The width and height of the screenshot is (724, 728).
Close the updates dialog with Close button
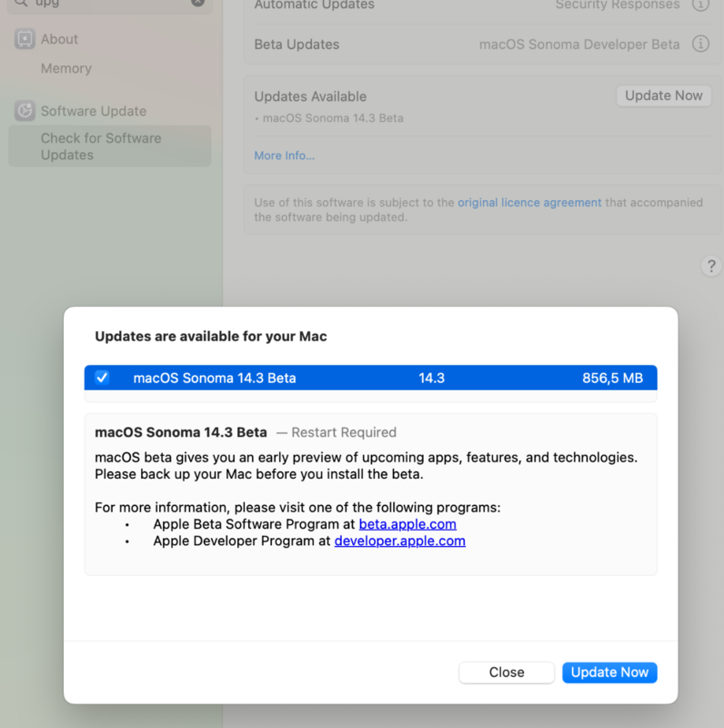(507, 672)
